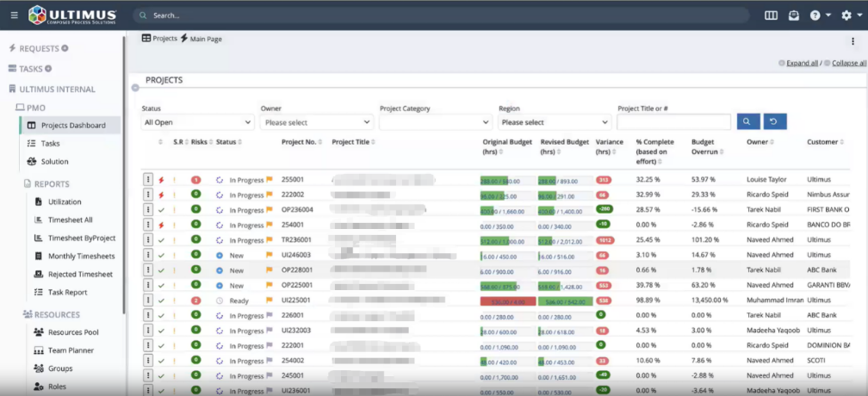Screen dimensions: 868x396
Task: Click the Collapse all link
Action: coord(849,63)
